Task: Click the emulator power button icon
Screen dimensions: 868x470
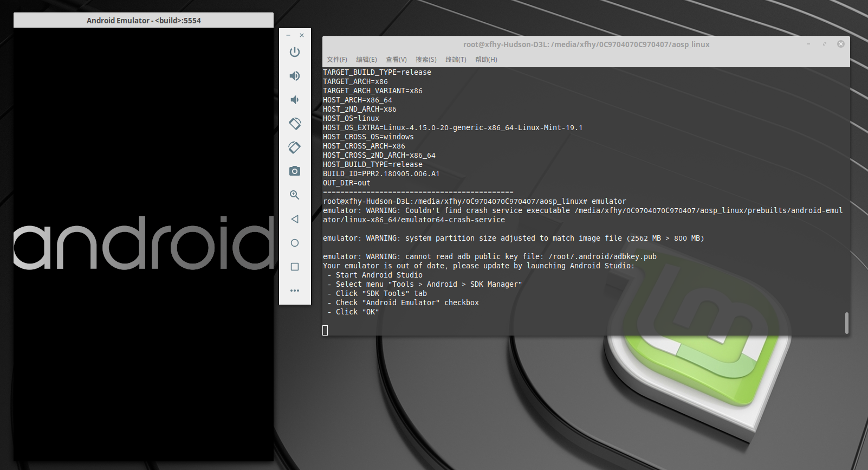Action: [295, 52]
